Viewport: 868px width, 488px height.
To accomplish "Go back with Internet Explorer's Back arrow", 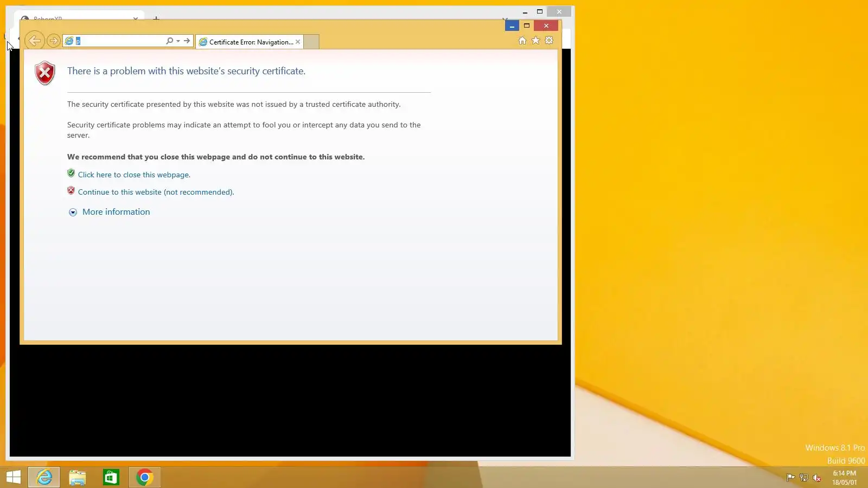I will tap(34, 41).
